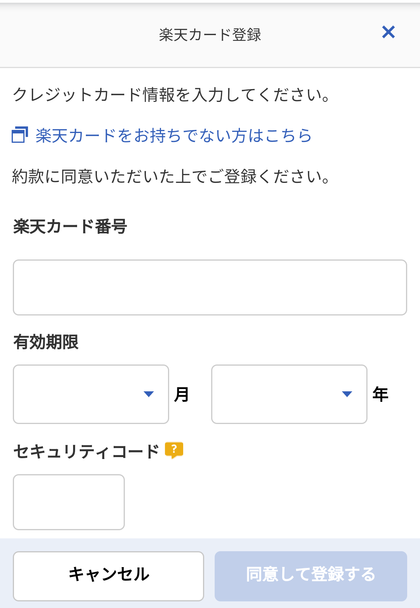Open the expiration year (年) dropdown

coord(289,394)
